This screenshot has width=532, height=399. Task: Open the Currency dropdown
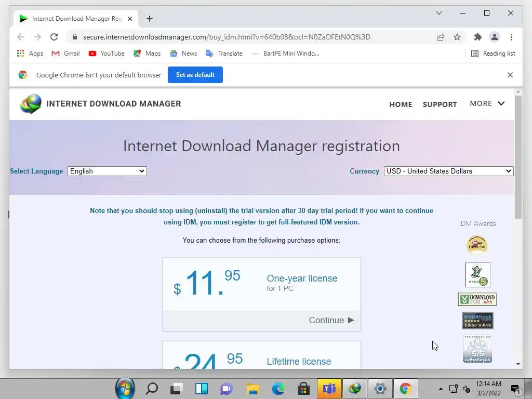click(x=448, y=171)
